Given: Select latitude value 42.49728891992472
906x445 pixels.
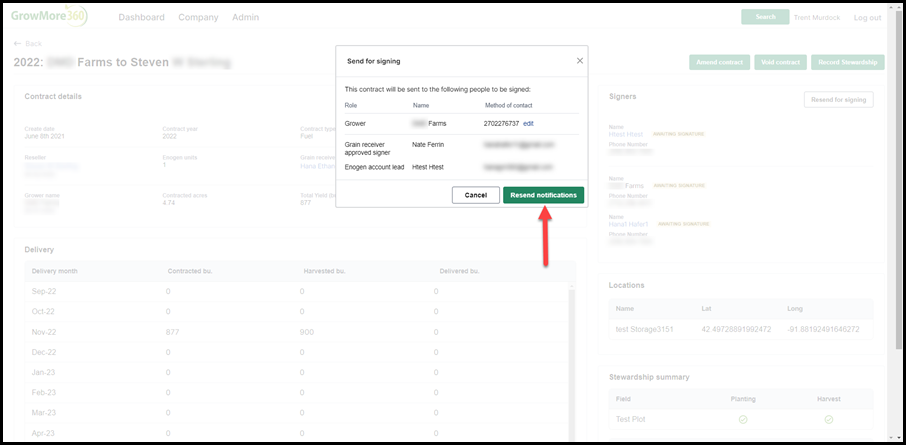Looking at the screenshot, I should [x=736, y=329].
